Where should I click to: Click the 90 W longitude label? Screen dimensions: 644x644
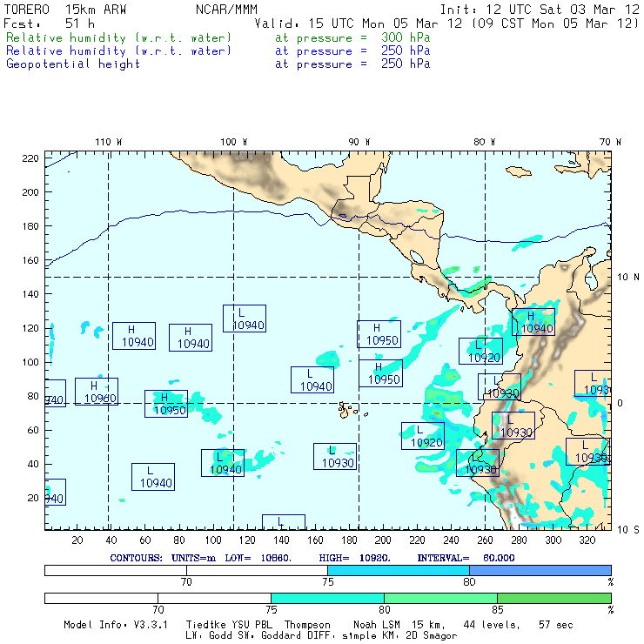click(x=359, y=142)
